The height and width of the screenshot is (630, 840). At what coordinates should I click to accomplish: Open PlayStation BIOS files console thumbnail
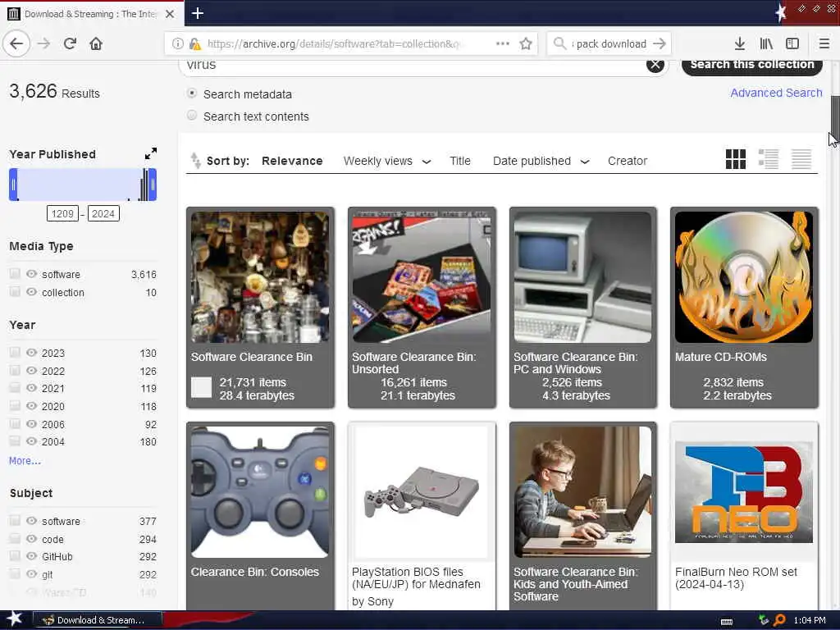coord(422,492)
